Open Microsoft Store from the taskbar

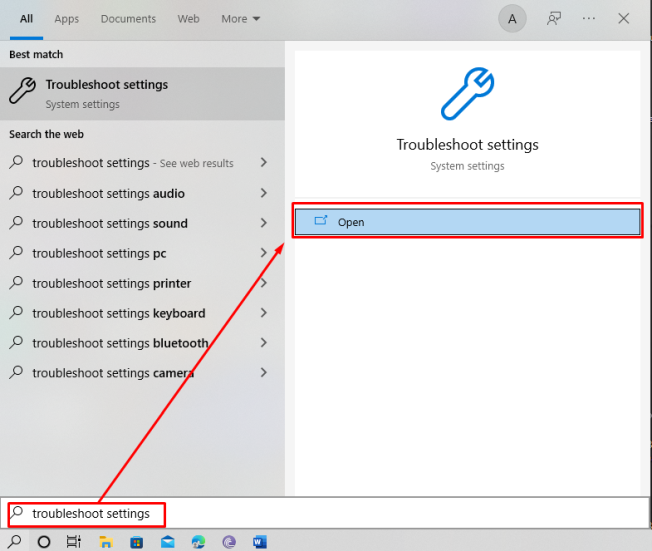pyautogui.click(x=136, y=542)
